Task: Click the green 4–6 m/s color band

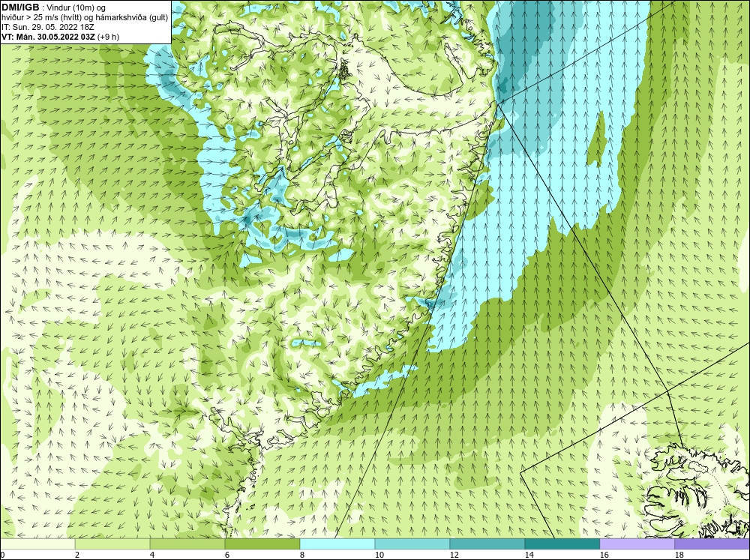Action: tap(187, 544)
